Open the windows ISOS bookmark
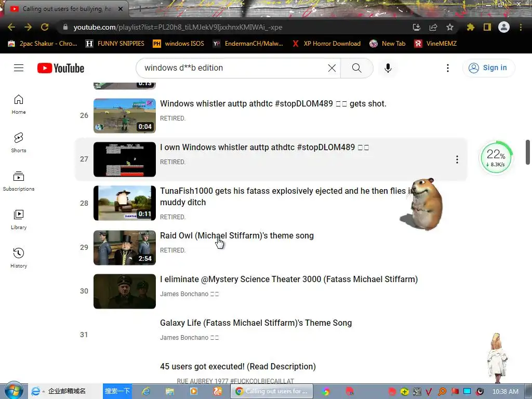532x399 pixels. [x=179, y=44]
